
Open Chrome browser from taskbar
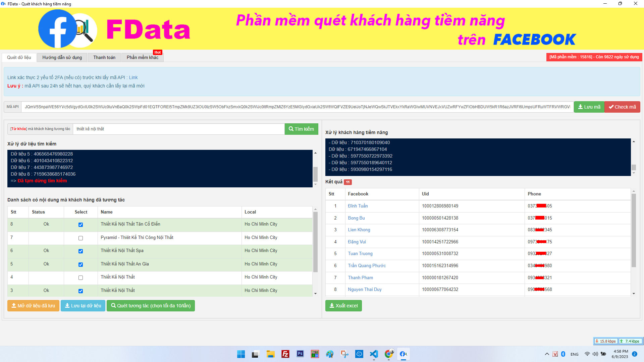(389, 354)
